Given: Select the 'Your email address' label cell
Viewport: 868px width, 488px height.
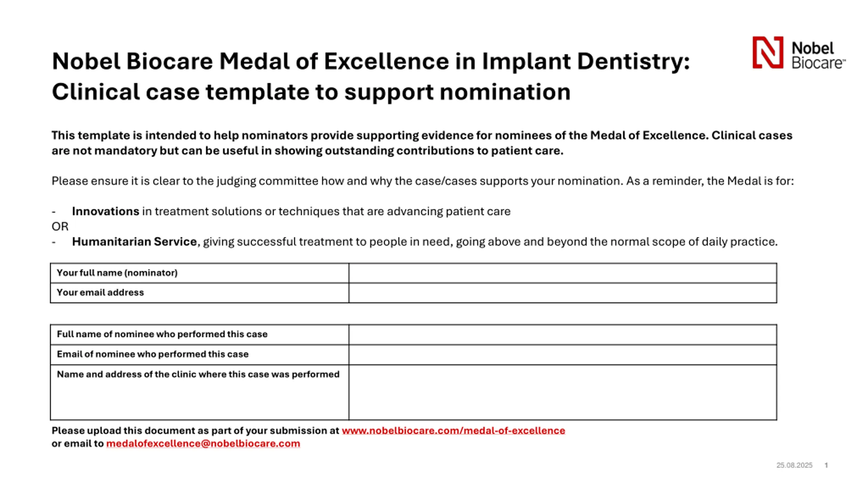Looking at the screenshot, I should pyautogui.click(x=199, y=293).
